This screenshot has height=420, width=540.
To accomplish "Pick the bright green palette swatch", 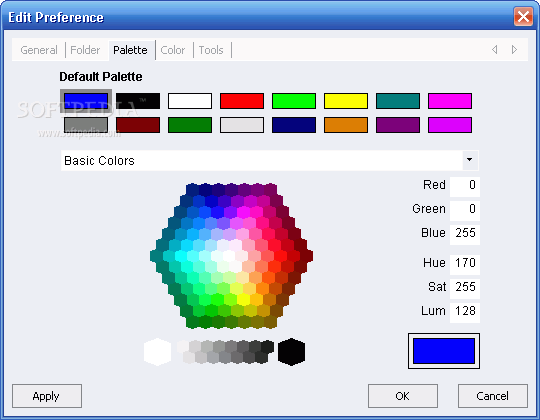I will (x=294, y=101).
